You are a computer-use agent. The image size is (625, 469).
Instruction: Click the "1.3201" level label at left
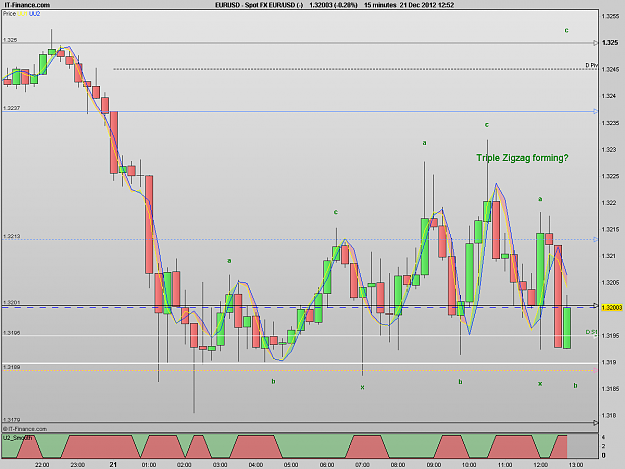pyautogui.click(x=12, y=302)
